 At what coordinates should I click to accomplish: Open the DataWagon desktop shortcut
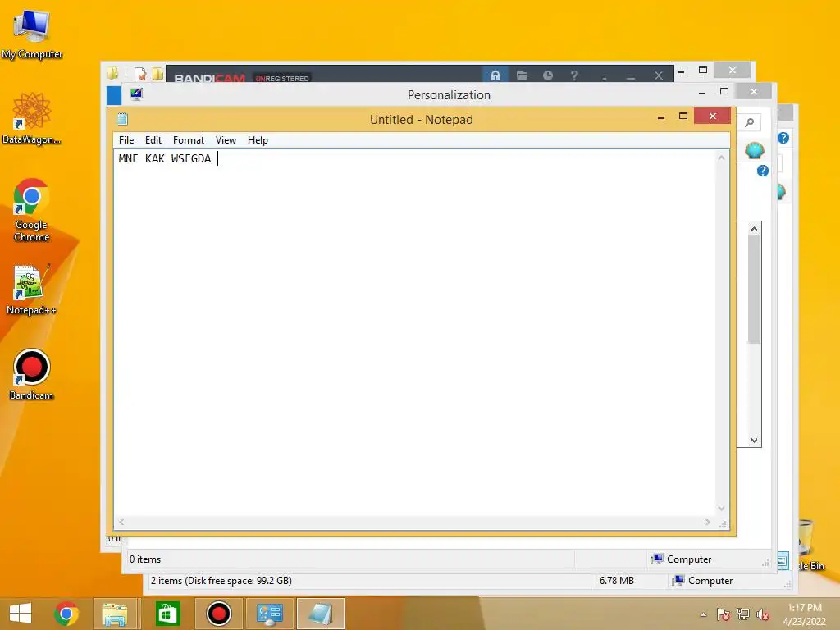point(32,118)
